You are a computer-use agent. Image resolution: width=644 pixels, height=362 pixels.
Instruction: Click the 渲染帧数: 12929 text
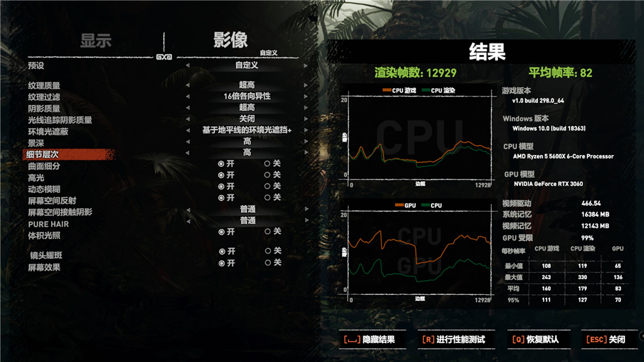(x=415, y=73)
